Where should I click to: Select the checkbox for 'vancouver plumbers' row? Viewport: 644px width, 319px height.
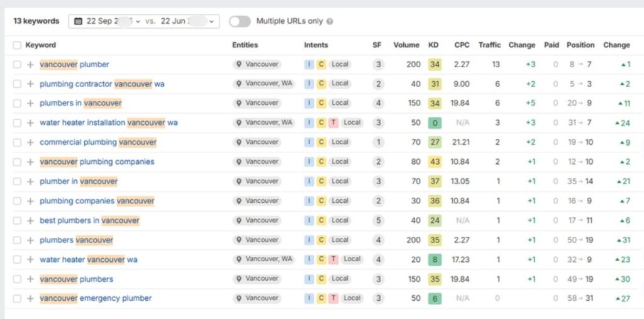click(x=17, y=279)
